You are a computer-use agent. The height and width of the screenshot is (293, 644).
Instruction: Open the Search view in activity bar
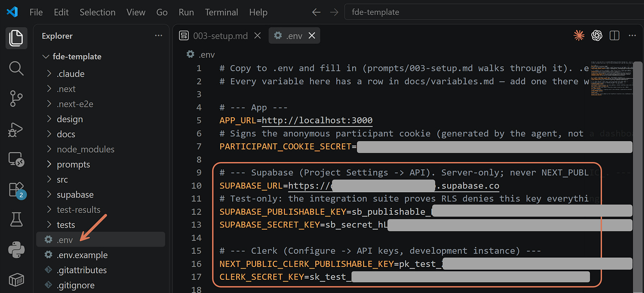(16, 68)
